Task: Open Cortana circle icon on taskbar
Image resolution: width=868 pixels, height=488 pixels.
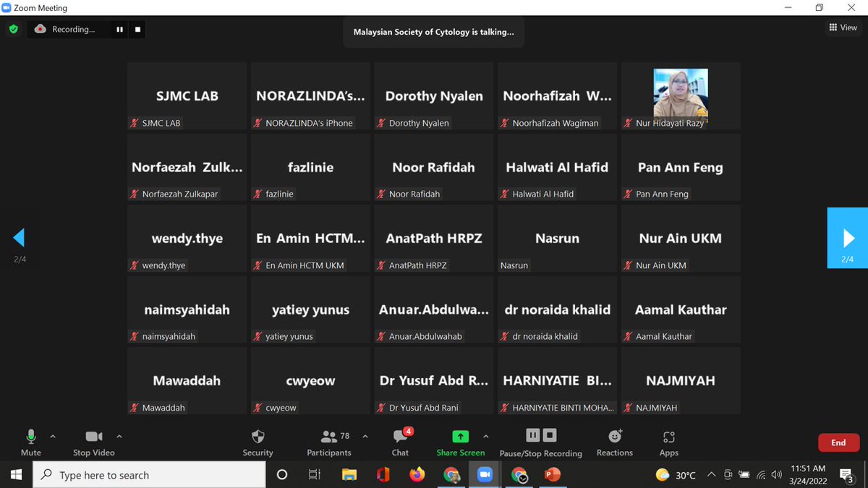Action: pyautogui.click(x=282, y=475)
